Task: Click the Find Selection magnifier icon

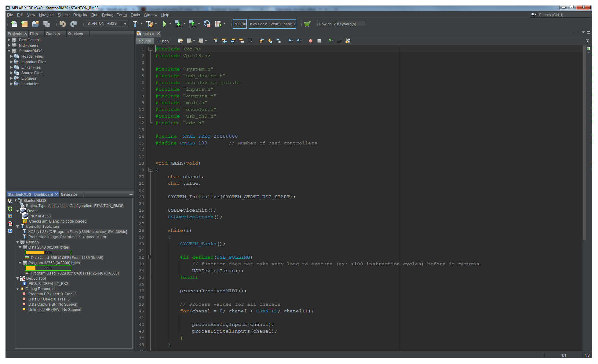Action: click(x=216, y=41)
